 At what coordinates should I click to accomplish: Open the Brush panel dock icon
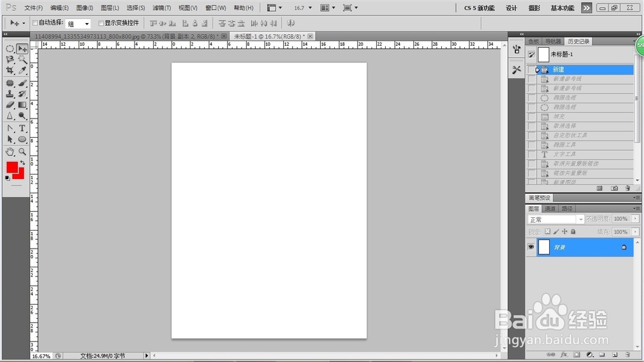[516, 50]
